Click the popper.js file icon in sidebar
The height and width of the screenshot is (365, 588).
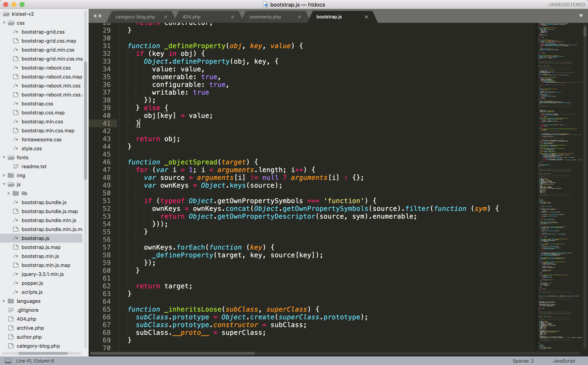click(16, 283)
